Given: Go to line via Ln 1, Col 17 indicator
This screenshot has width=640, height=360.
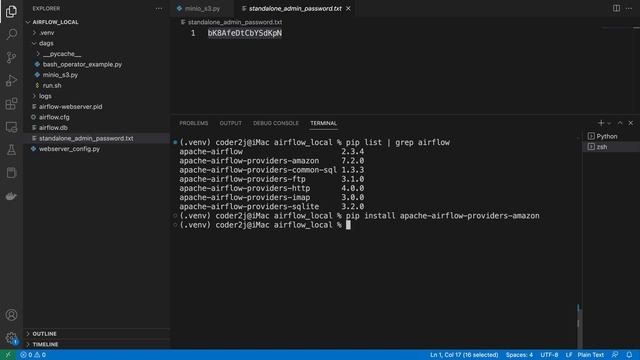Looking at the screenshot, I should click(464, 355).
